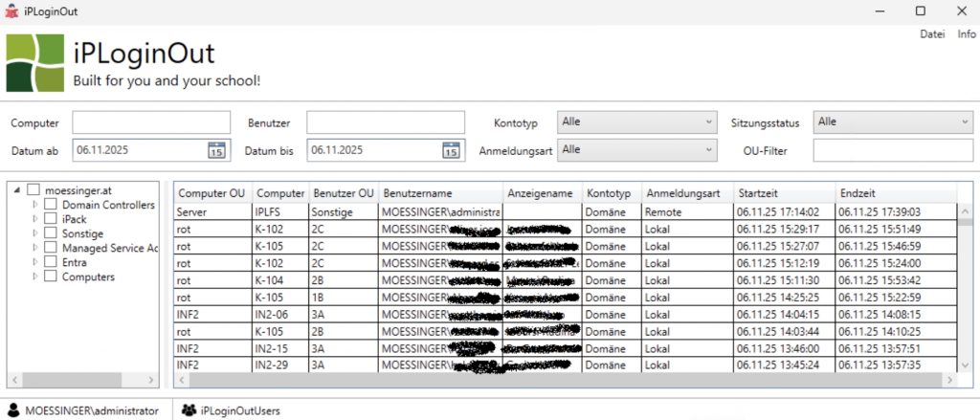Toggle the Computers OU checkbox

pyautogui.click(x=52, y=276)
